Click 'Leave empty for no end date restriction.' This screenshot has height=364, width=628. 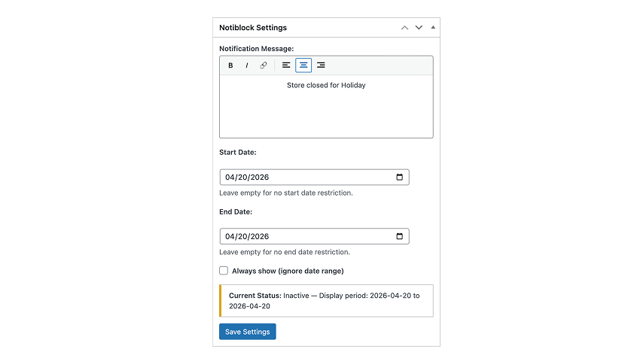(285, 252)
